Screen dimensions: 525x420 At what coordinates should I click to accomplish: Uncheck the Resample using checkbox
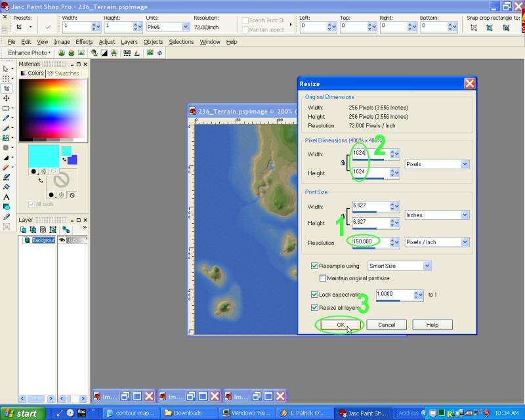click(314, 266)
